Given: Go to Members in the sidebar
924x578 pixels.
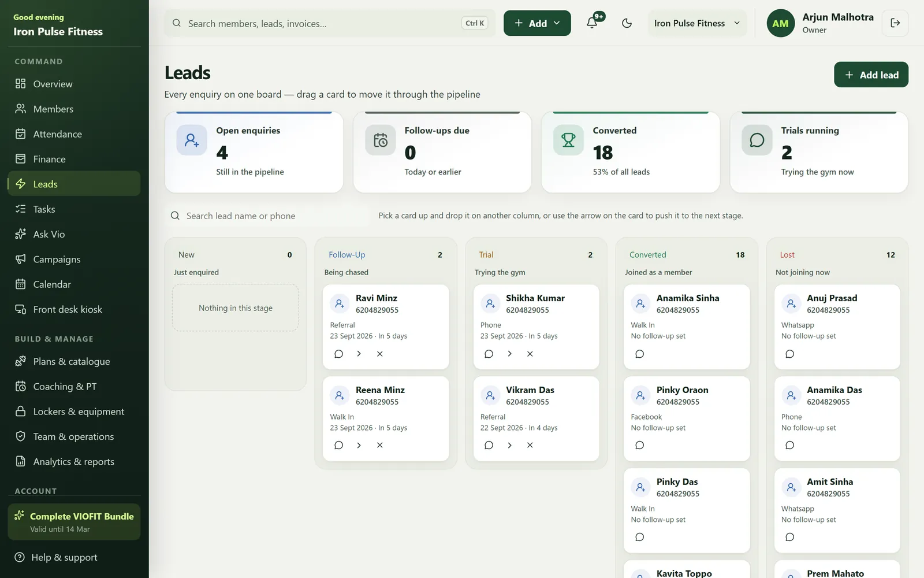Looking at the screenshot, I should [x=74, y=109].
